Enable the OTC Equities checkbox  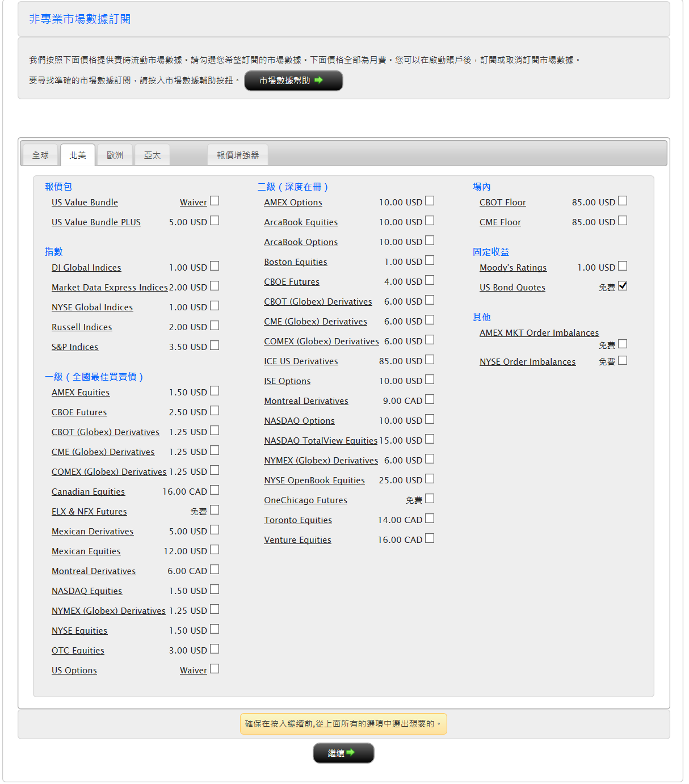click(x=215, y=649)
